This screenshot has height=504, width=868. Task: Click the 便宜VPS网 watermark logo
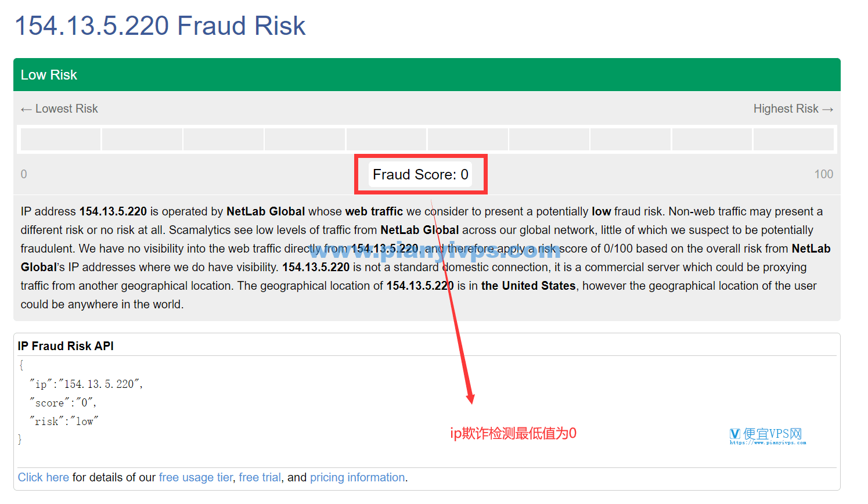click(768, 436)
